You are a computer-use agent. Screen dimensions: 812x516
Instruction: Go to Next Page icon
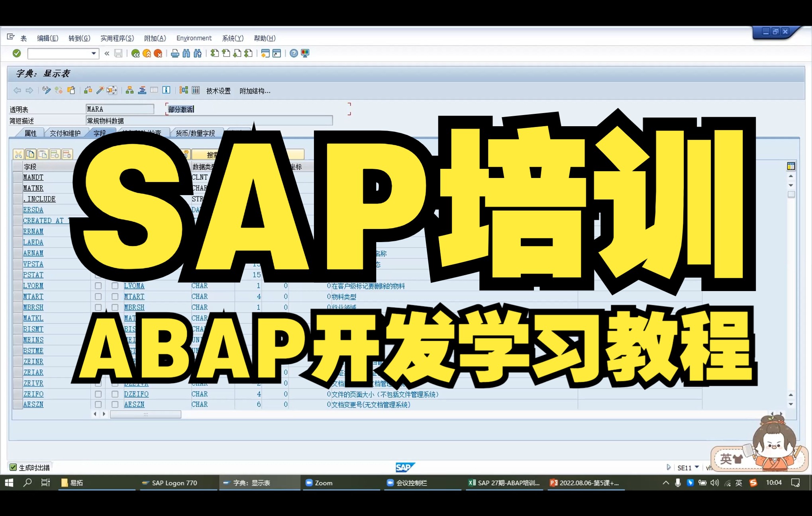coord(237,53)
